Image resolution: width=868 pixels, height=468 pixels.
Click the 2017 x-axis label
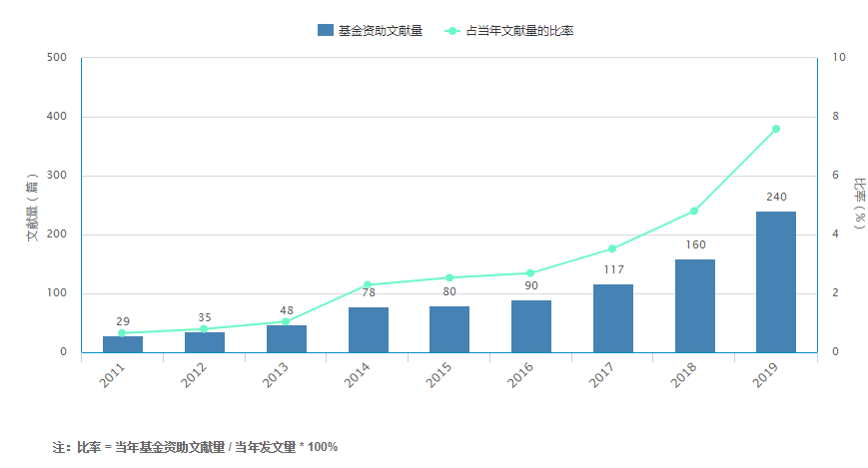pyautogui.click(x=601, y=375)
